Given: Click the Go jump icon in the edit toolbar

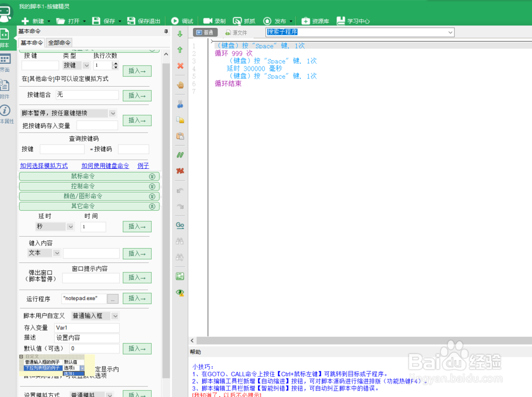Looking at the screenshot, I should coord(180,226).
